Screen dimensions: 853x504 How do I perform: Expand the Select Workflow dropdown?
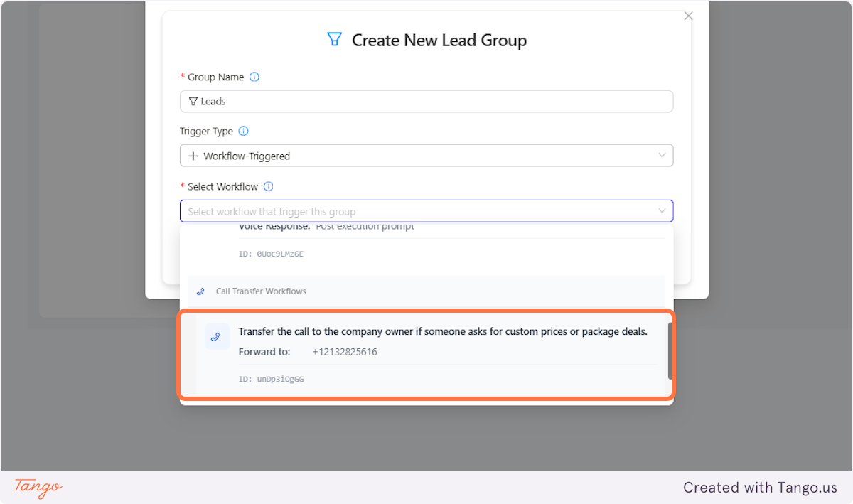coord(662,211)
